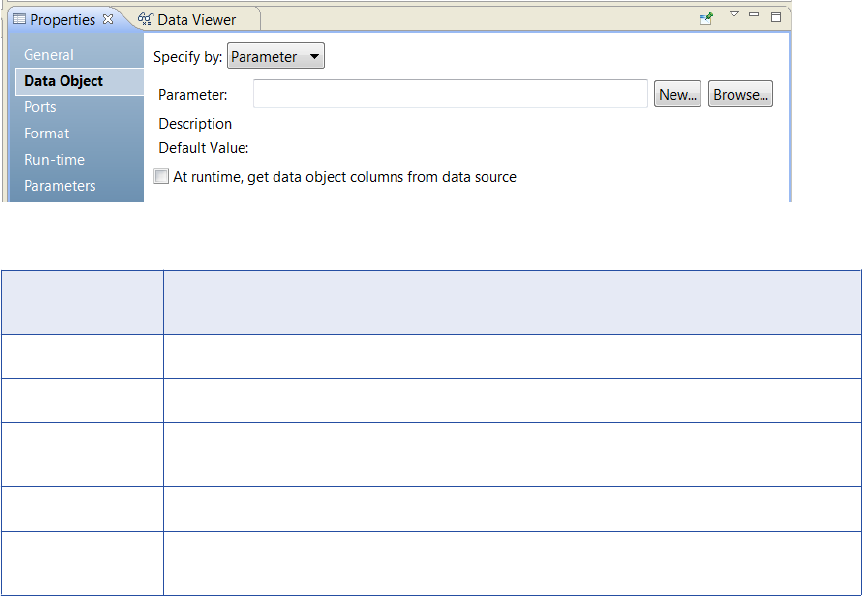The height and width of the screenshot is (596, 862).
Task: Minimize the Properties panel
Action: (x=754, y=15)
